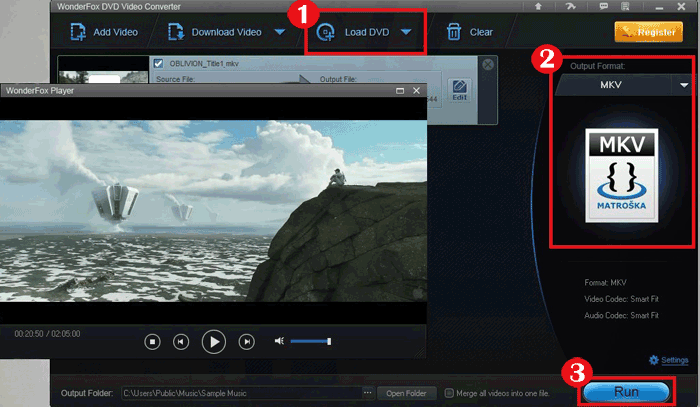Click the Add Video button
Screen dimensions: 700x407
coord(104,32)
